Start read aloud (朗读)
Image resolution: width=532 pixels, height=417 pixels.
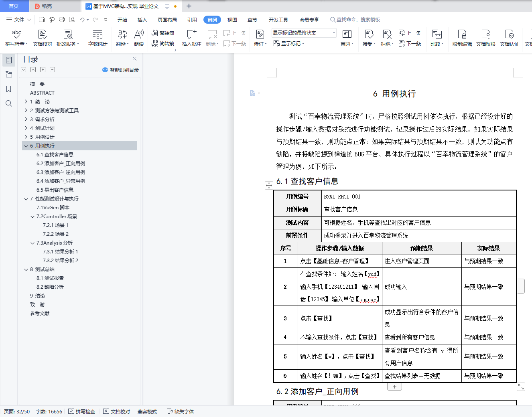pos(139,38)
